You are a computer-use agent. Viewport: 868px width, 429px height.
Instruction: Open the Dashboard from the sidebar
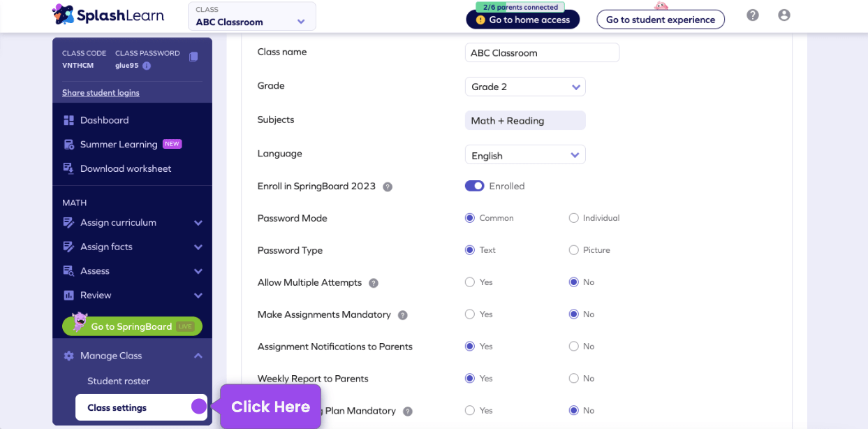click(104, 119)
